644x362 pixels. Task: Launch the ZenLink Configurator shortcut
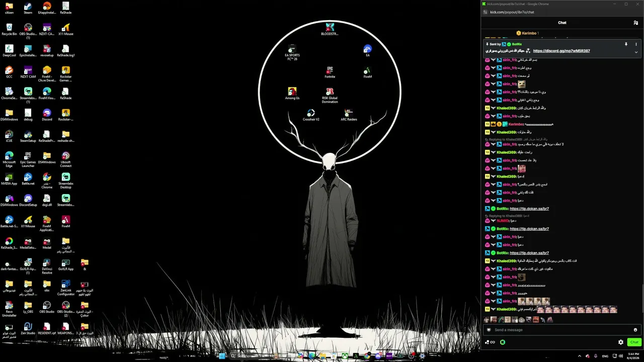[66, 288]
